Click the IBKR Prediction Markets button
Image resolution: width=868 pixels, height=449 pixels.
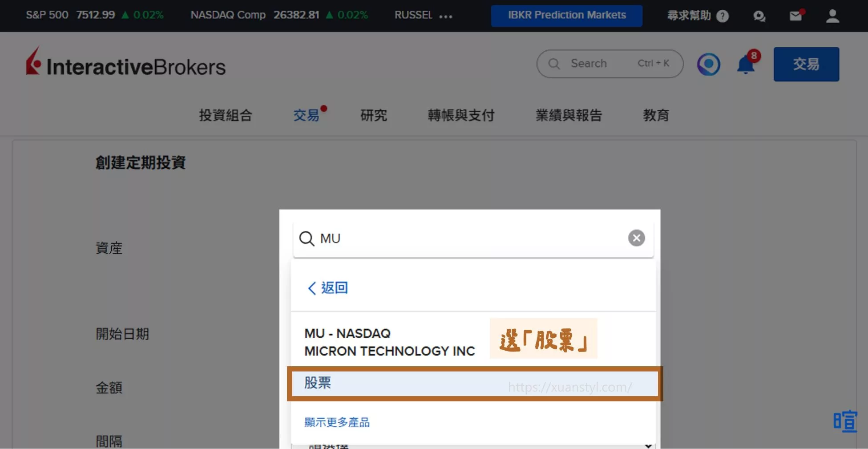pyautogui.click(x=566, y=16)
